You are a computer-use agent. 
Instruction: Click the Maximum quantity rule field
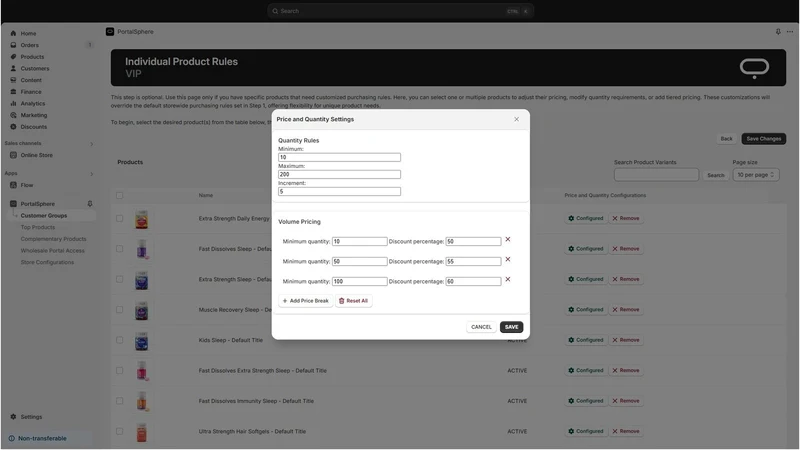(x=339, y=174)
